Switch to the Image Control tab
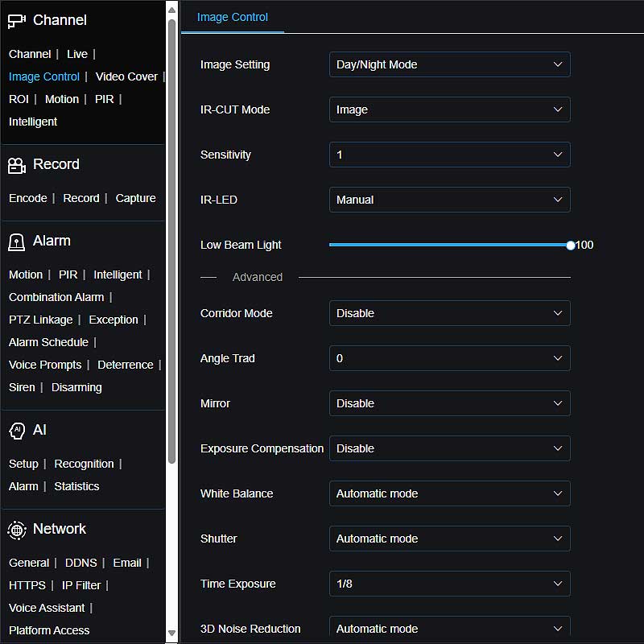 [x=232, y=16]
